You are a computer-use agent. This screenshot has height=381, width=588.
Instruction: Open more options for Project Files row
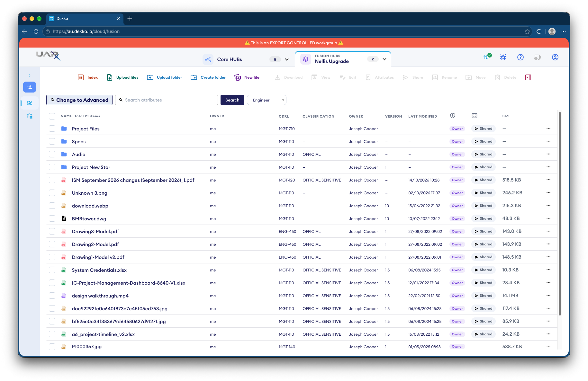pyautogui.click(x=548, y=128)
